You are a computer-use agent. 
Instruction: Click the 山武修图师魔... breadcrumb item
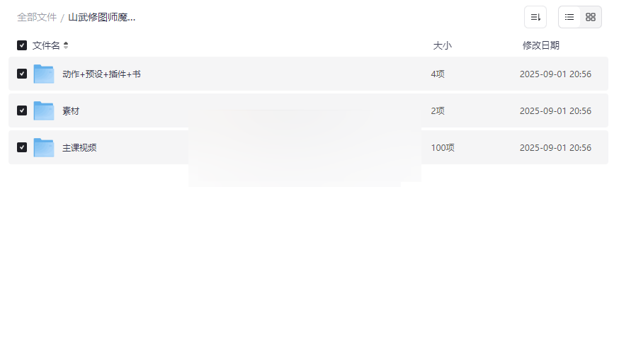coord(102,17)
